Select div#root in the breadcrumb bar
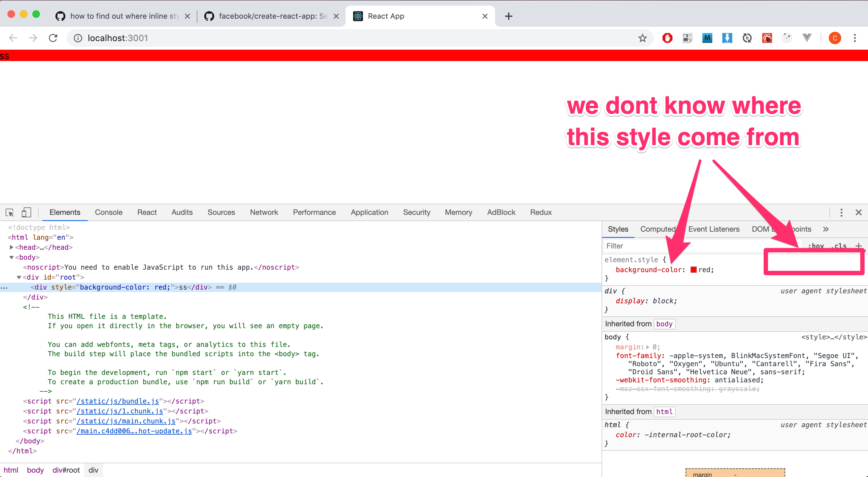The width and height of the screenshot is (868, 477). 66,470
